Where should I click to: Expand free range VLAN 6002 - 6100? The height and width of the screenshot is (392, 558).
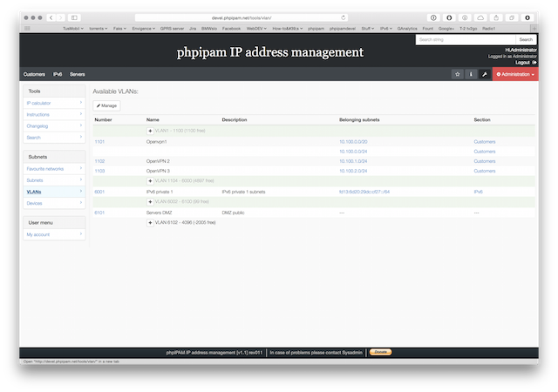[x=150, y=202]
